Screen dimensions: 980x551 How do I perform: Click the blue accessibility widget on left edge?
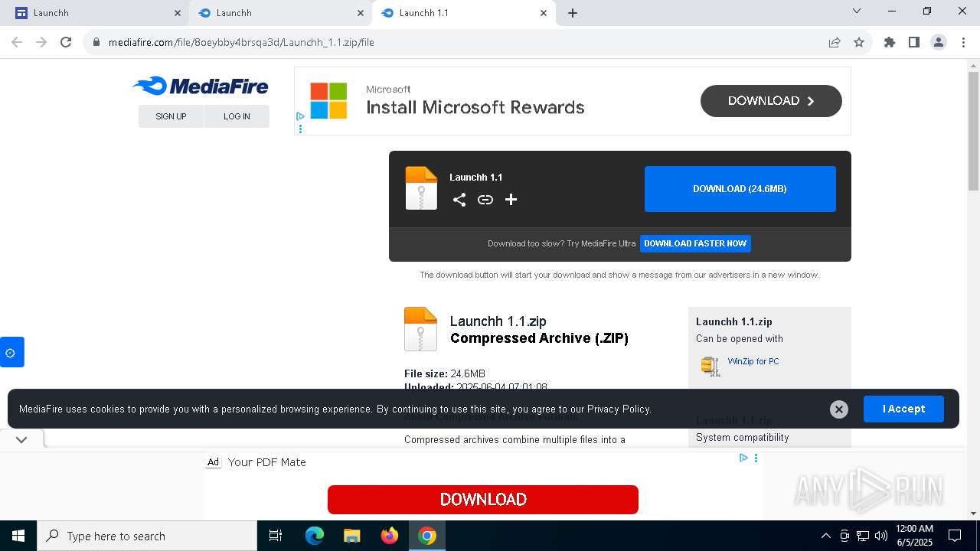pyautogui.click(x=11, y=352)
